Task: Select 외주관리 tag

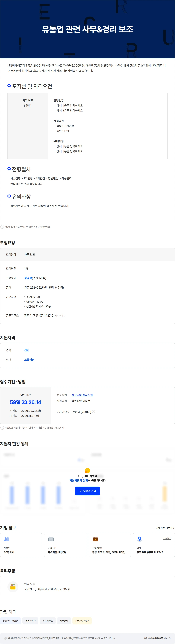Action: click(x=64, y=620)
